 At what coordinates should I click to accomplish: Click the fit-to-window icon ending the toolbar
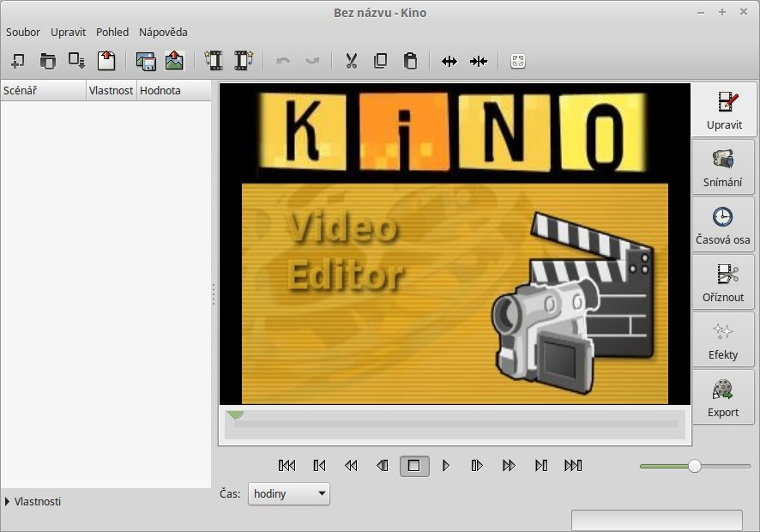pyautogui.click(x=517, y=61)
